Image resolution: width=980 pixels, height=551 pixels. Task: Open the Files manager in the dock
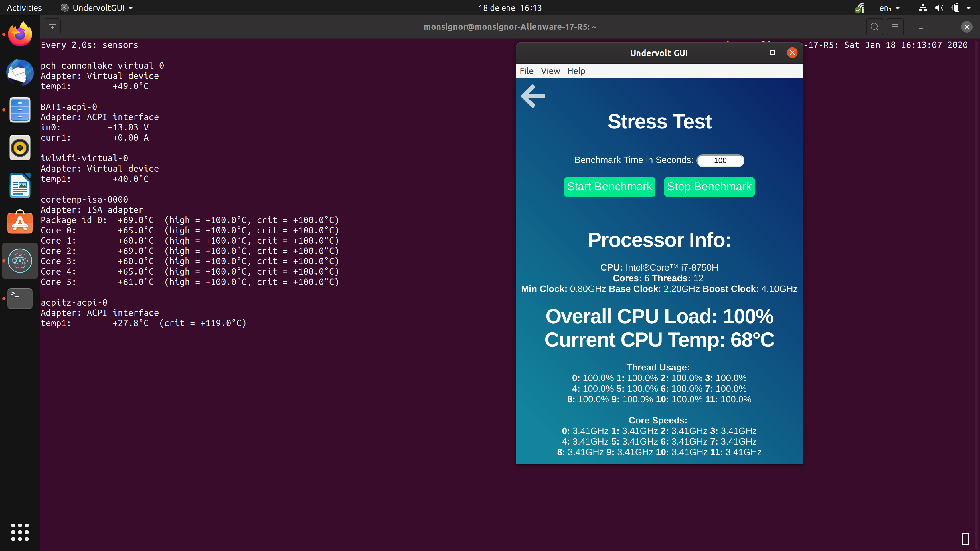pos(20,110)
